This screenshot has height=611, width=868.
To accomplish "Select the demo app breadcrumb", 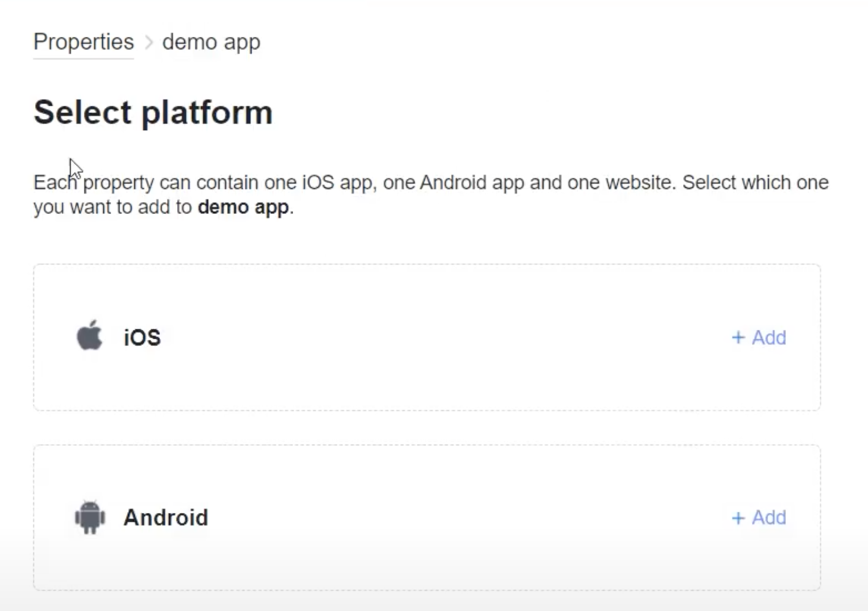I will [211, 43].
